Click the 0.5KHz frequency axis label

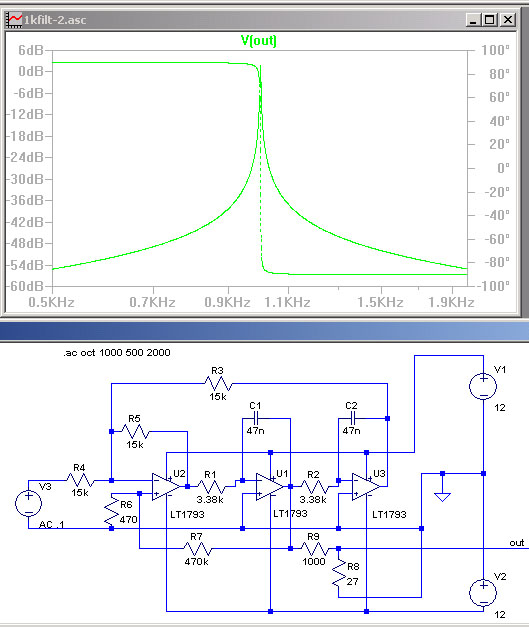[52, 302]
